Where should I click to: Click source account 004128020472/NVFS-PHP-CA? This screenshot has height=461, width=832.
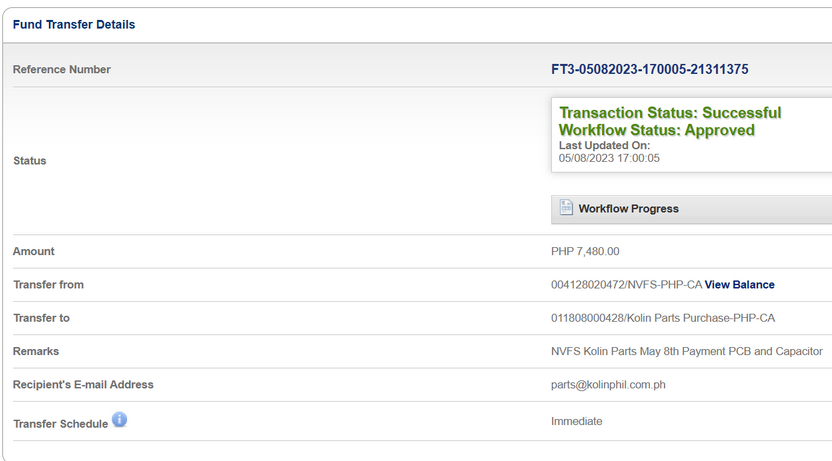[x=626, y=285]
